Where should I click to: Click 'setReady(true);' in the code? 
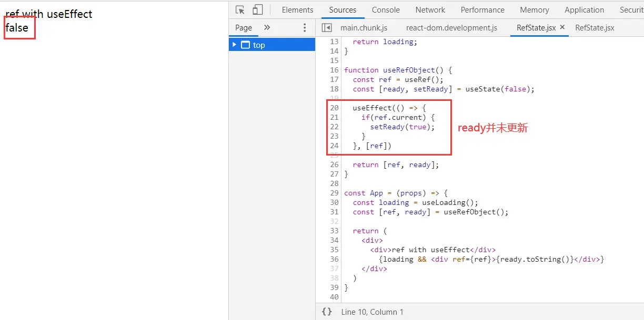coord(402,127)
